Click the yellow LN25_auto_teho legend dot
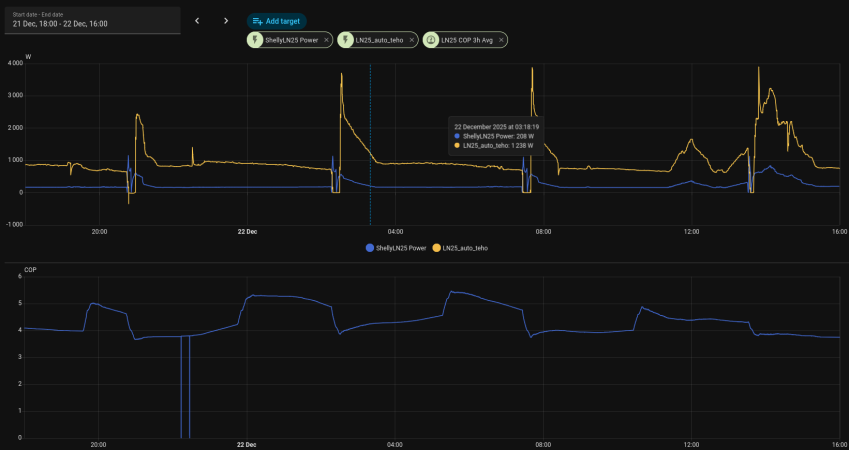 pyautogui.click(x=436, y=247)
